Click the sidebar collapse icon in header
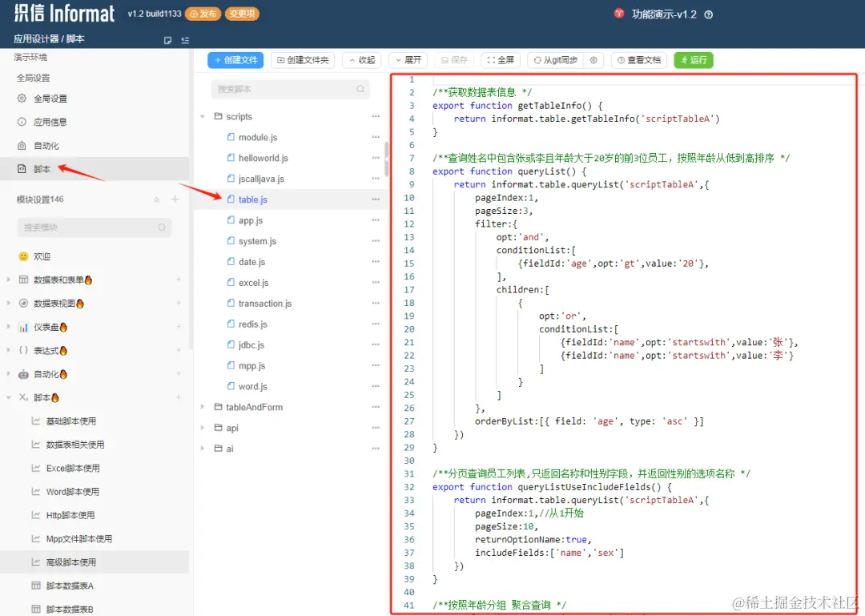Image resolution: width=865 pixels, height=616 pixels. point(185,40)
